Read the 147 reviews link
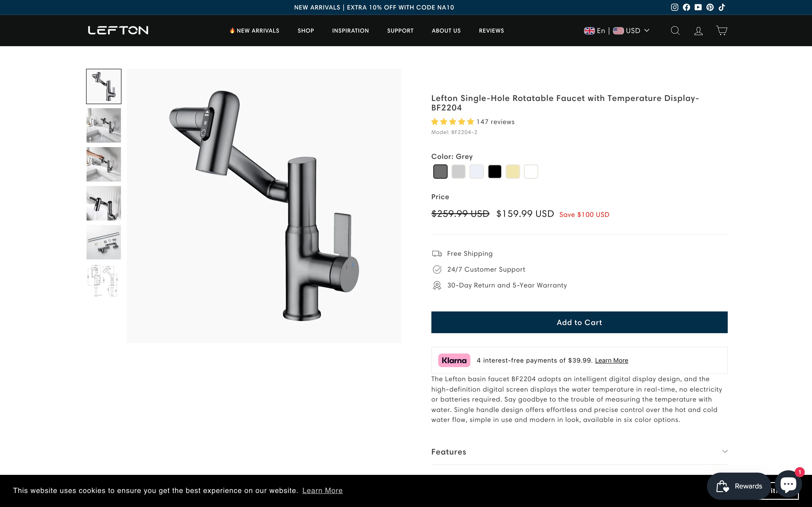 pos(495,122)
